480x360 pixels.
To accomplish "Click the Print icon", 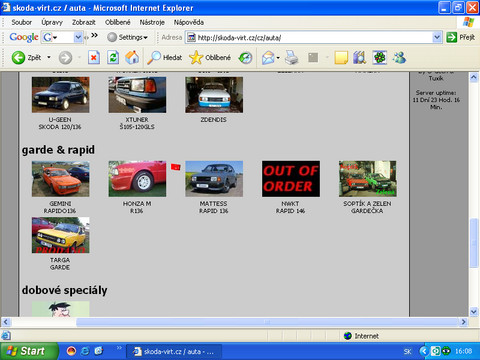I will (292, 58).
